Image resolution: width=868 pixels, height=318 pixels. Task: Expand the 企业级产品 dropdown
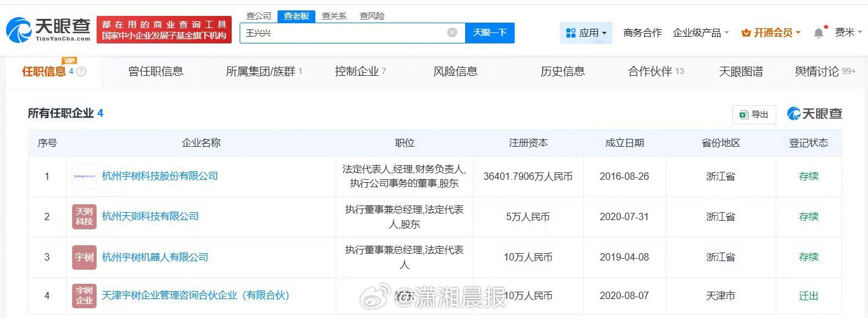click(x=701, y=33)
